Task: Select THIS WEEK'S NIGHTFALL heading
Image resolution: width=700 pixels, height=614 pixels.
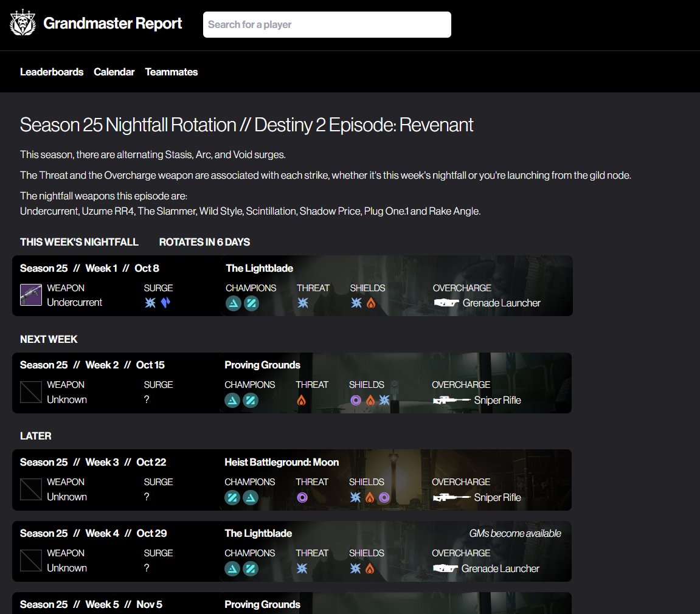Action: coord(79,242)
